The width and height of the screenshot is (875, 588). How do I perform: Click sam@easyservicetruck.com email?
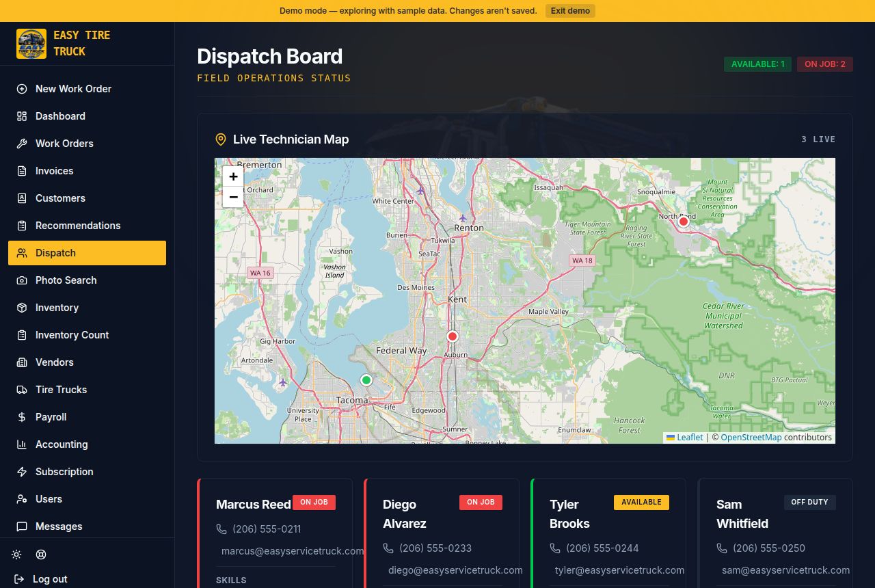click(785, 570)
